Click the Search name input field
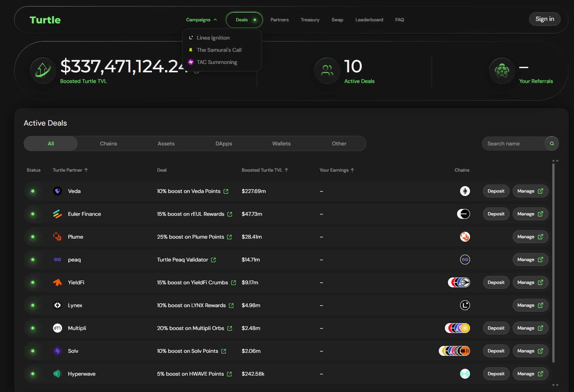The width and height of the screenshot is (574, 392). (x=513, y=143)
